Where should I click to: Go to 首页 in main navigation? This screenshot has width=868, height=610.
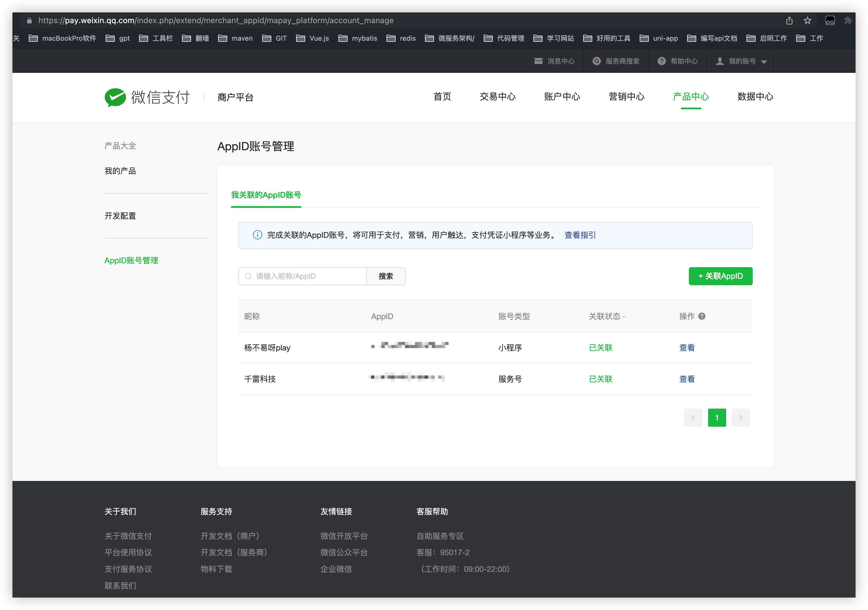click(x=442, y=97)
